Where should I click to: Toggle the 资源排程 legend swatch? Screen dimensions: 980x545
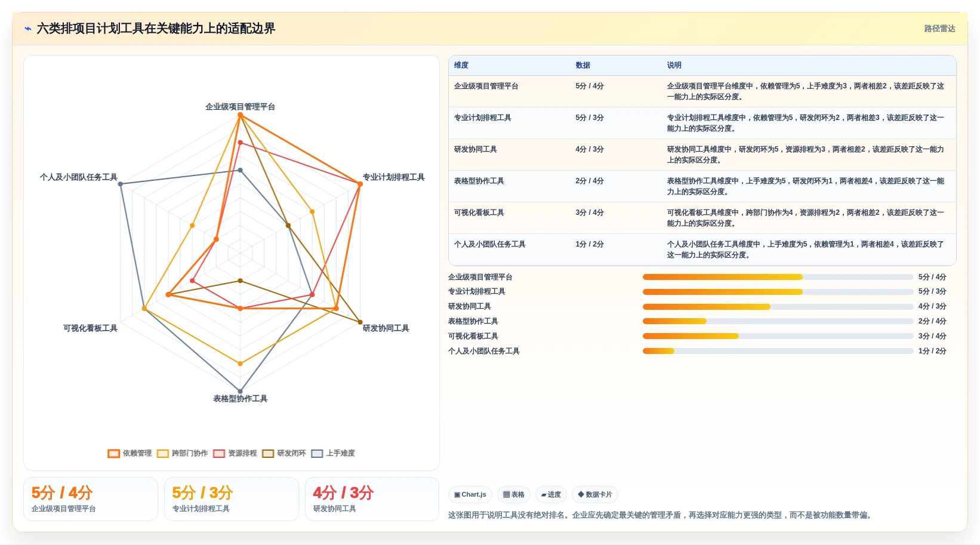pyautogui.click(x=219, y=454)
